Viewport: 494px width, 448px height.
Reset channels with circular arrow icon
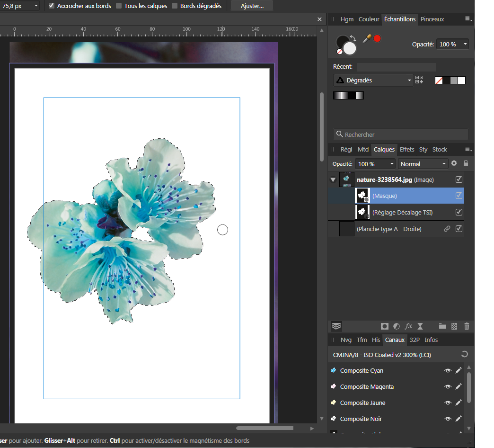coord(464,354)
